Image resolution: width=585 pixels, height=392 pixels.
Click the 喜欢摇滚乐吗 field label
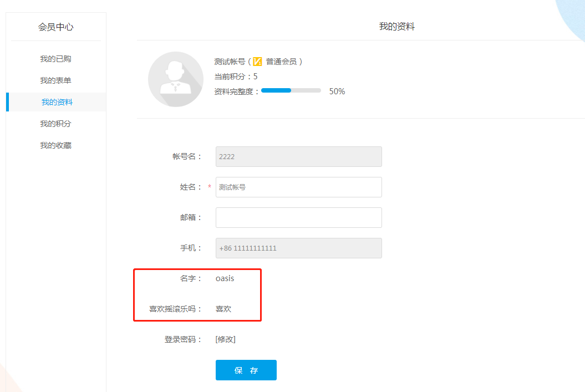[x=175, y=309]
